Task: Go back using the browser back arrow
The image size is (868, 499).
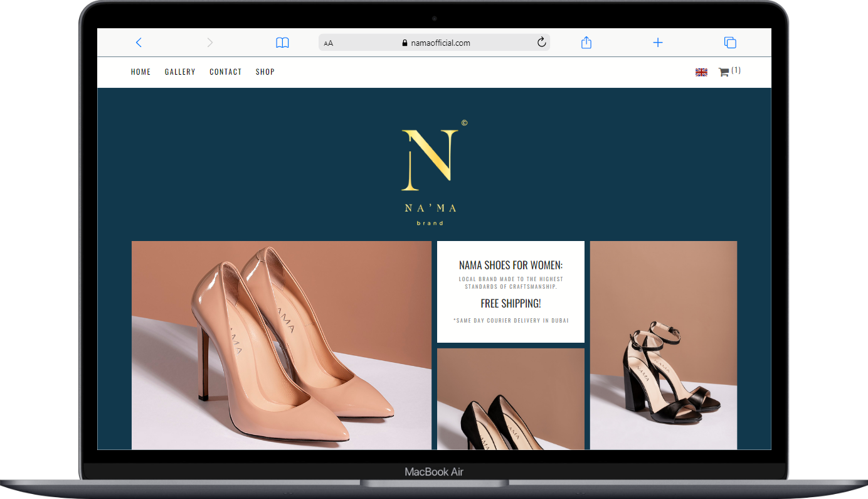Action: pos(139,43)
